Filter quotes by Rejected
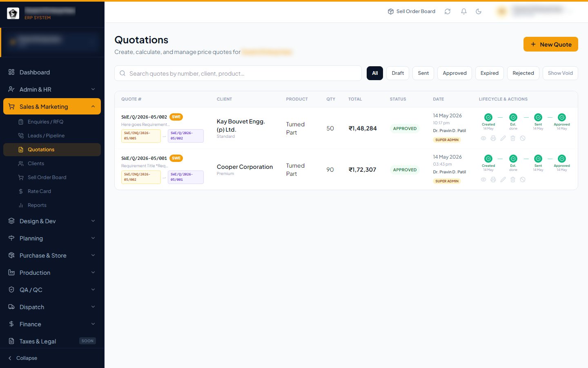Screen dimensions: 588x368 click(523, 73)
